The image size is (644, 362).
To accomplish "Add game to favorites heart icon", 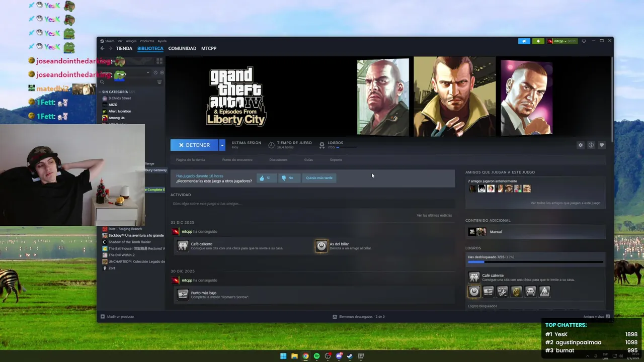I will point(602,145).
